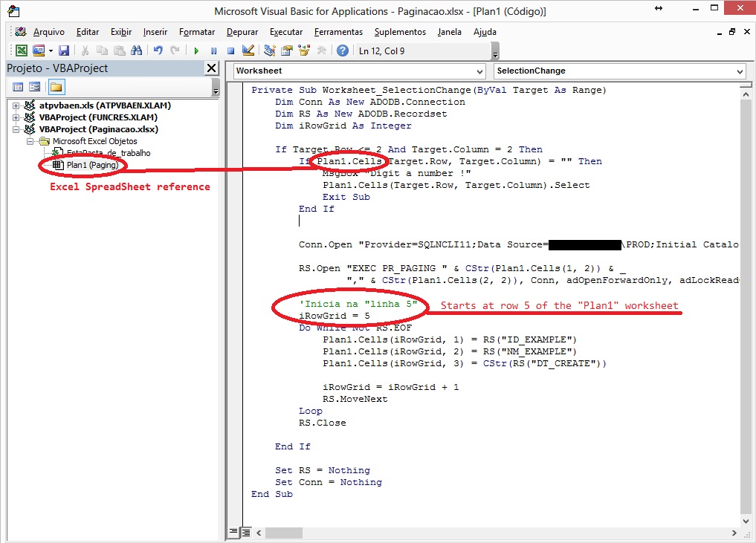756x543 pixels.
Task: Open the Project Explorer toolbar icon
Action: [270, 51]
